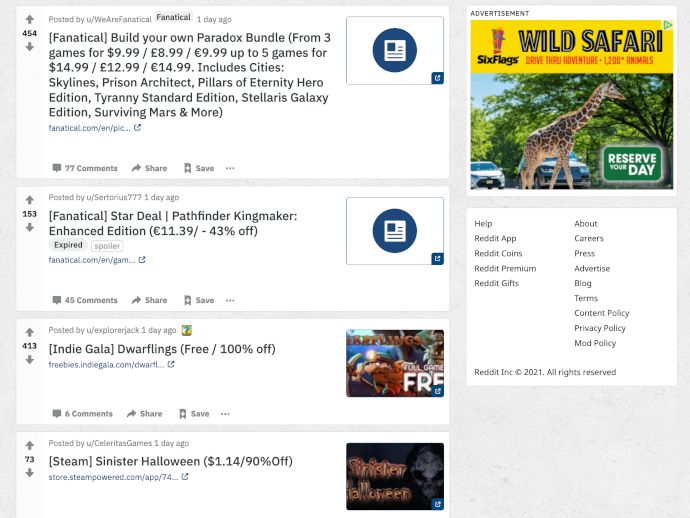The width and height of the screenshot is (690, 518).
Task: Open the Advertise footer link
Action: click(x=592, y=268)
